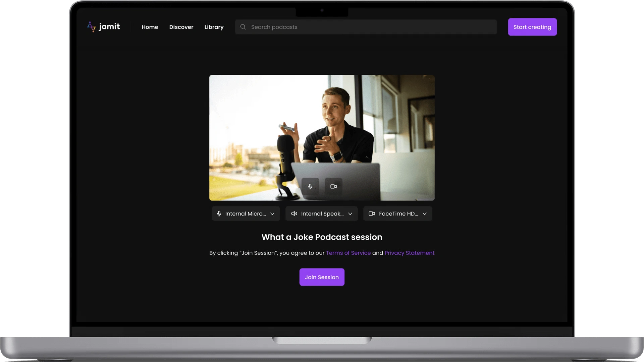Click the chevron next to Internal Micro...
The height and width of the screenshot is (362, 644).
point(272,214)
